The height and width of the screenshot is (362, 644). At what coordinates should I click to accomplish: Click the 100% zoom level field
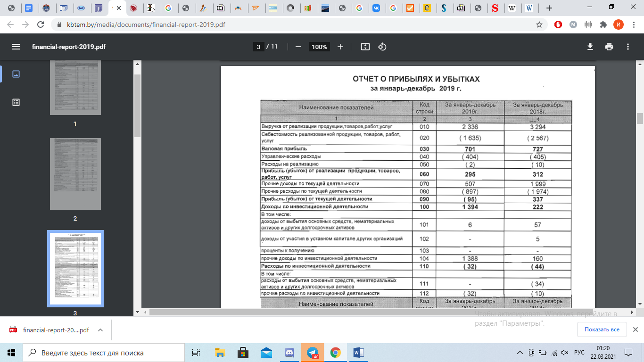point(319,47)
